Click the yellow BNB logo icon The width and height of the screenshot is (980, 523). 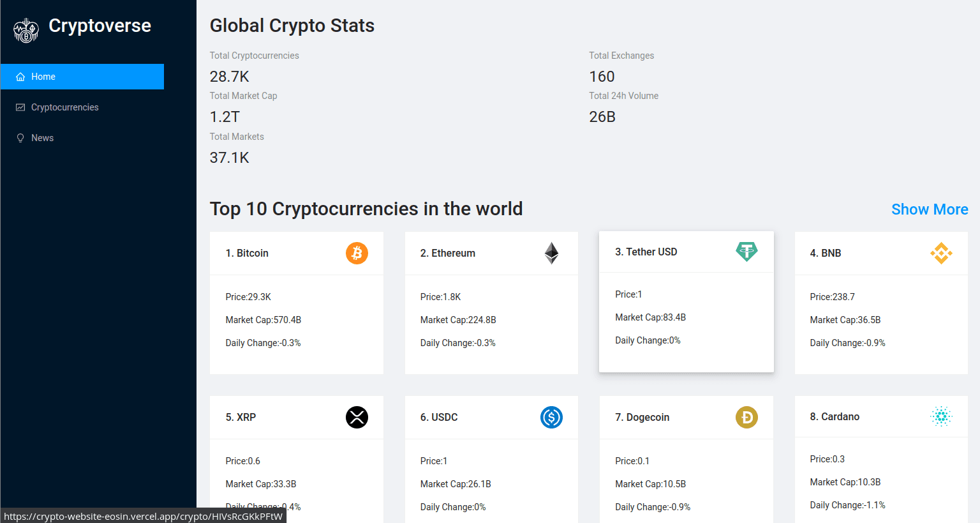coord(941,254)
